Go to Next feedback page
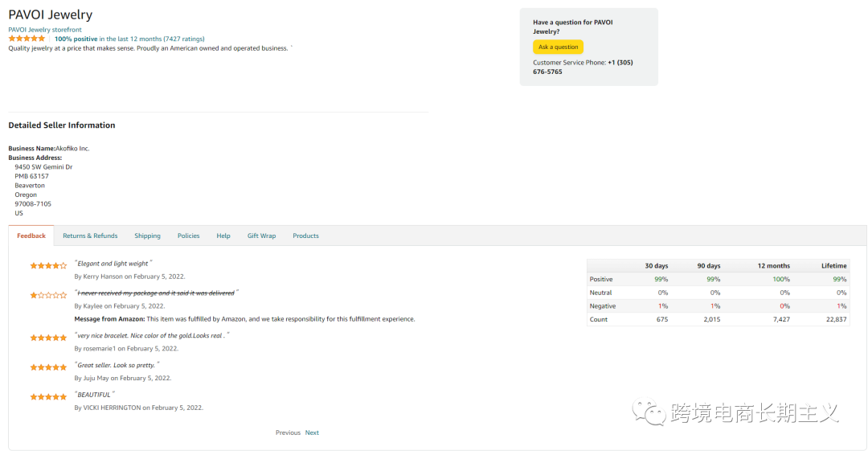 click(312, 433)
